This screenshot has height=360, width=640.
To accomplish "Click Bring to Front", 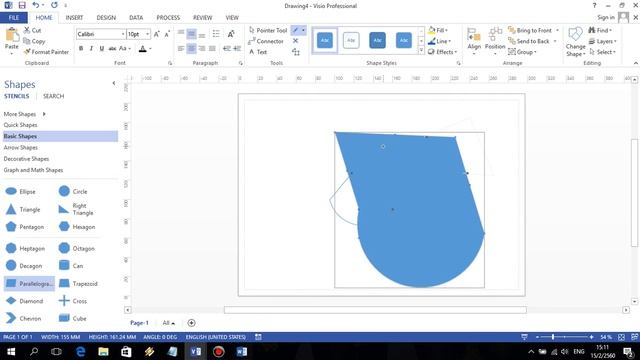I will (530, 30).
